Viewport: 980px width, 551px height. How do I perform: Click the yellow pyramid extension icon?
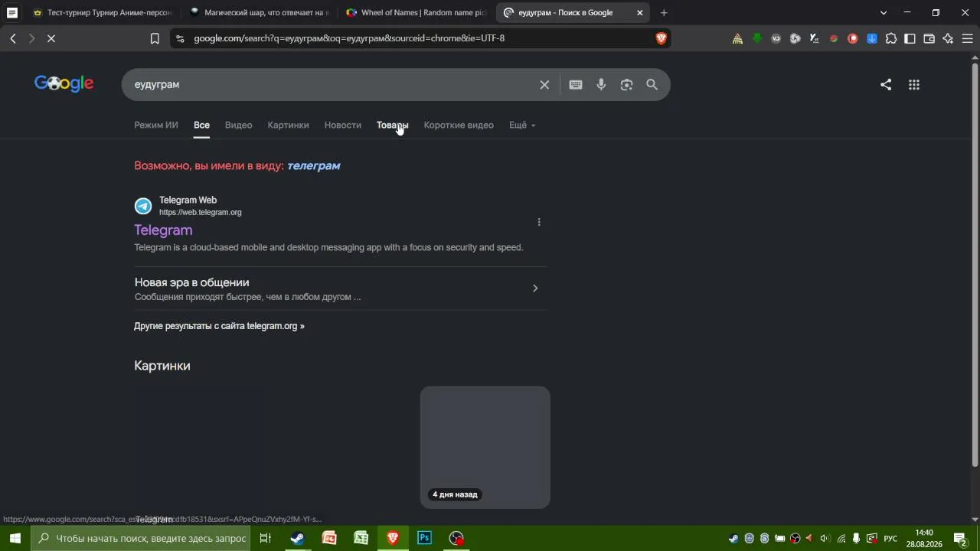pyautogui.click(x=737, y=38)
